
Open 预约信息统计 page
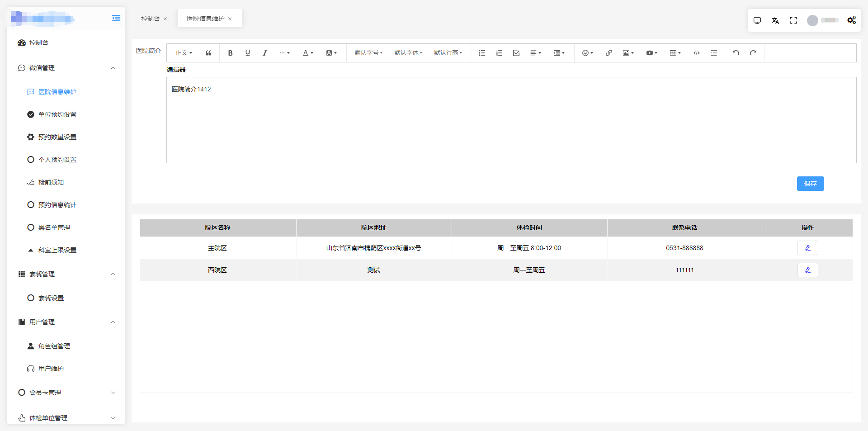coord(66,205)
